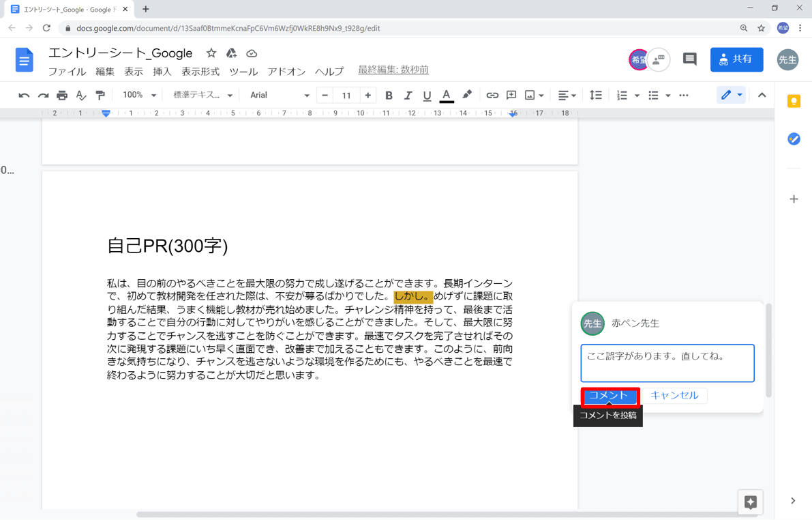
Task: Open the line spacing icon
Action: (595, 95)
